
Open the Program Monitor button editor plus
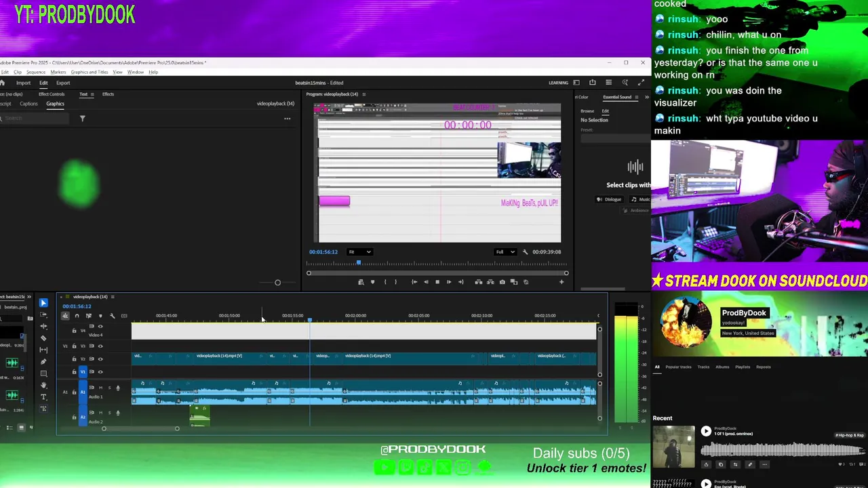tap(561, 282)
